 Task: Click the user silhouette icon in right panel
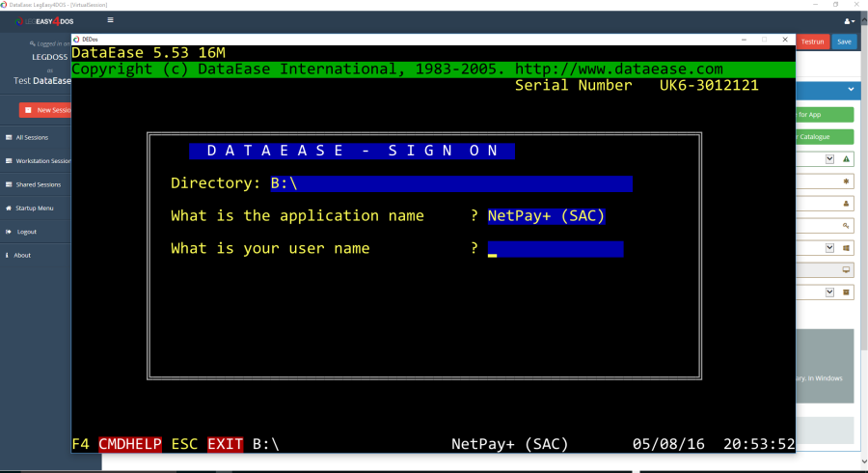(x=846, y=204)
